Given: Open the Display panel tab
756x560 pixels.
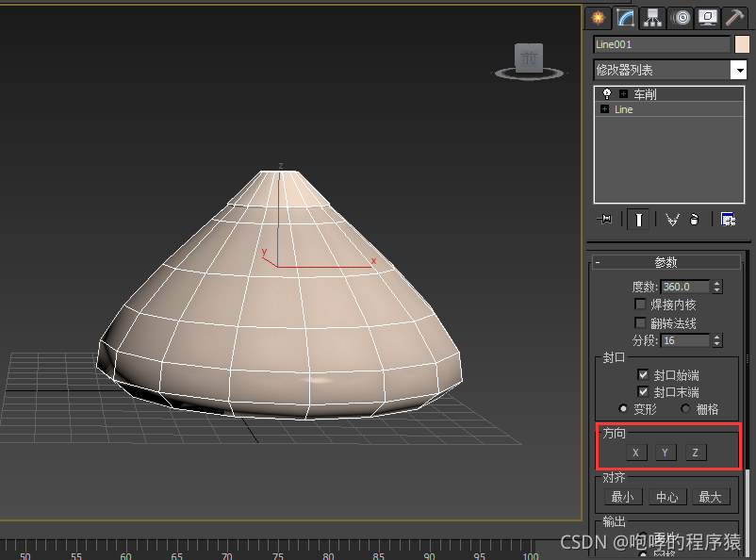Looking at the screenshot, I should 707,18.
